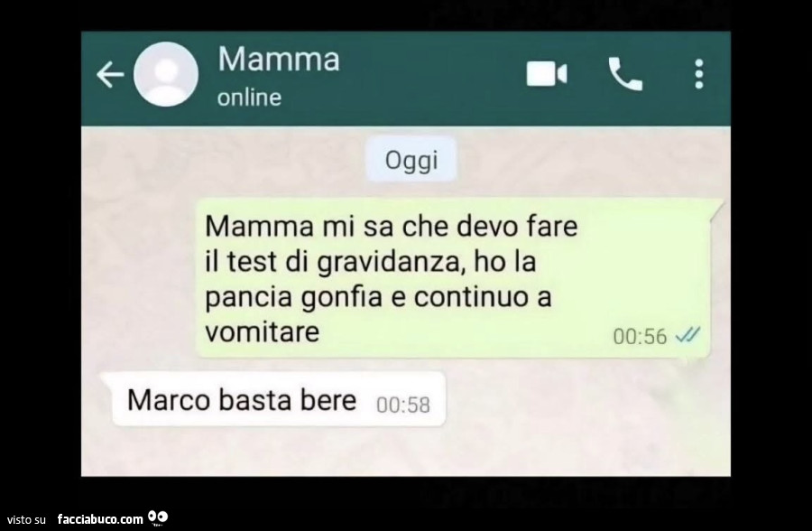Start a voice call with Mamma

coord(625,74)
